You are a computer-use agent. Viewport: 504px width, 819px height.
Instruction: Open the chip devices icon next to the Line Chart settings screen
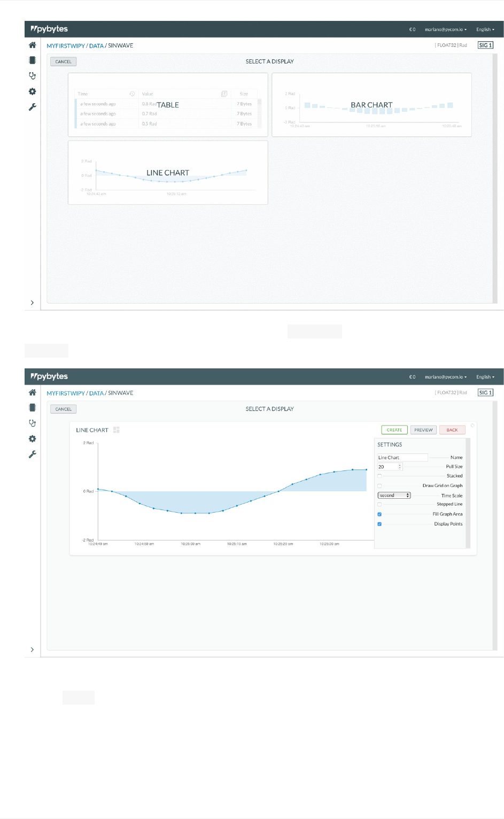33,407
